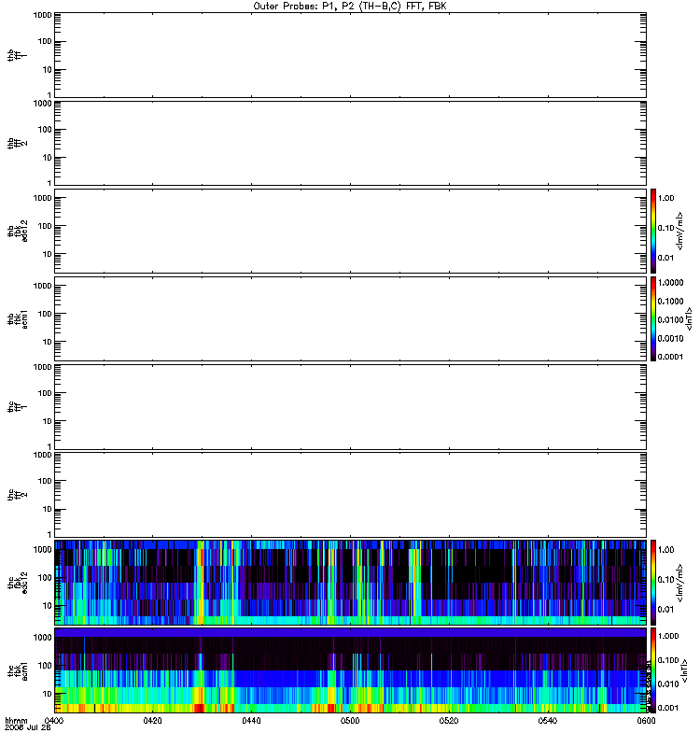
Task: Click the 'thc fff 2' panel label
Action: [17, 495]
